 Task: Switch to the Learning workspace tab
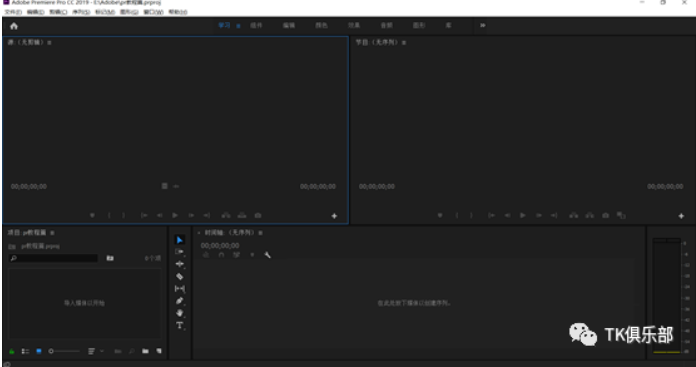tap(224, 25)
